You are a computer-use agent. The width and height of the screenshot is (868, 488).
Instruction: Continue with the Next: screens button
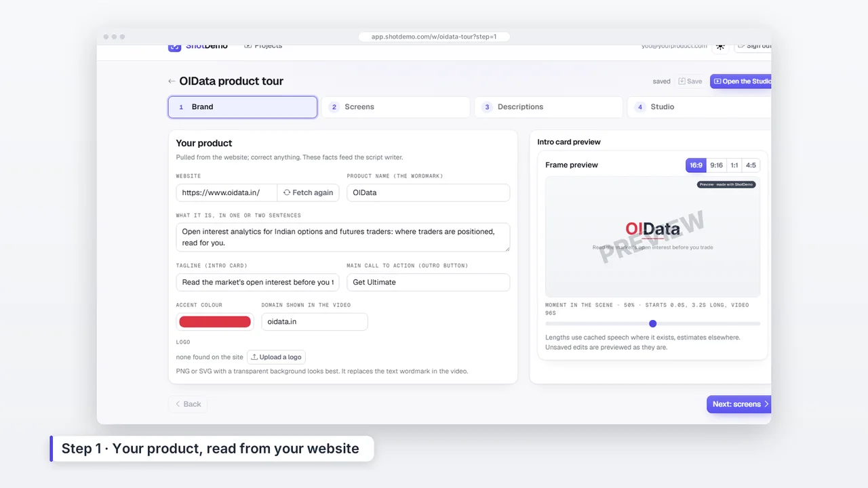(739, 404)
